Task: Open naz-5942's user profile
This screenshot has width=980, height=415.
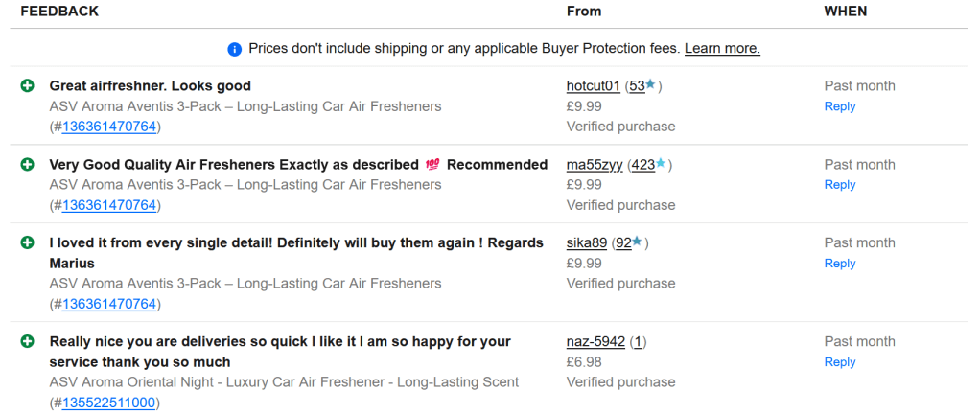Action: pyautogui.click(x=595, y=342)
